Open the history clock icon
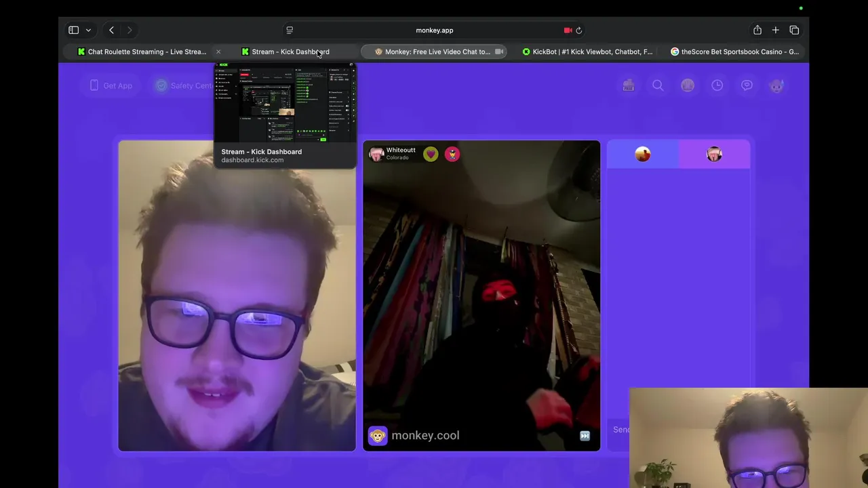 click(717, 85)
